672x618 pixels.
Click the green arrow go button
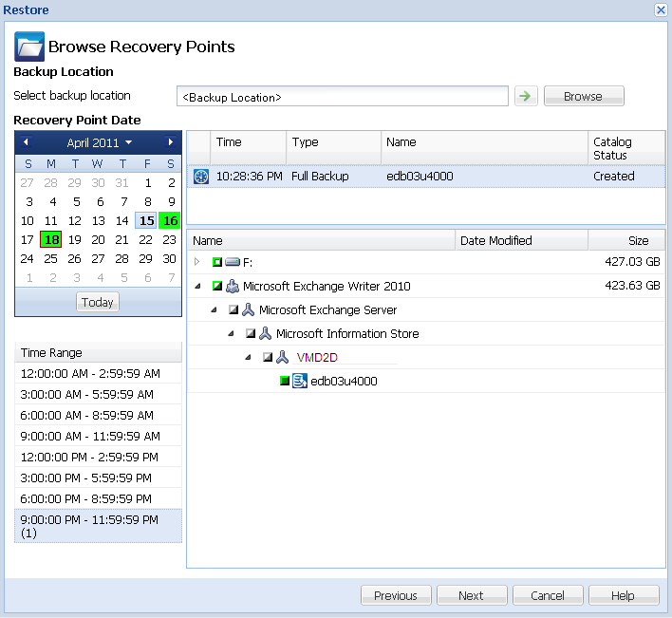pyautogui.click(x=525, y=96)
